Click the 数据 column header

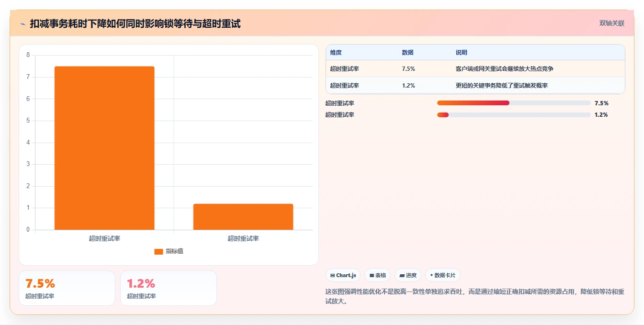tap(407, 53)
